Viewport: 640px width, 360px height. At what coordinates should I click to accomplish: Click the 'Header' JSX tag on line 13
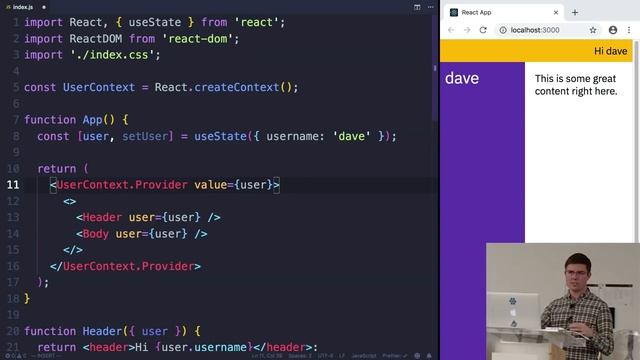coord(102,218)
